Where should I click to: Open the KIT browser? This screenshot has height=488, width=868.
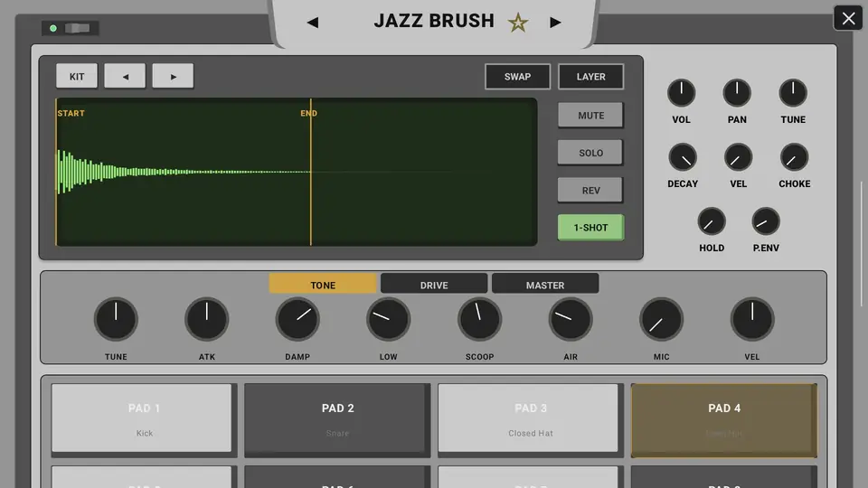pyautogui.click(x=77, y=76)
